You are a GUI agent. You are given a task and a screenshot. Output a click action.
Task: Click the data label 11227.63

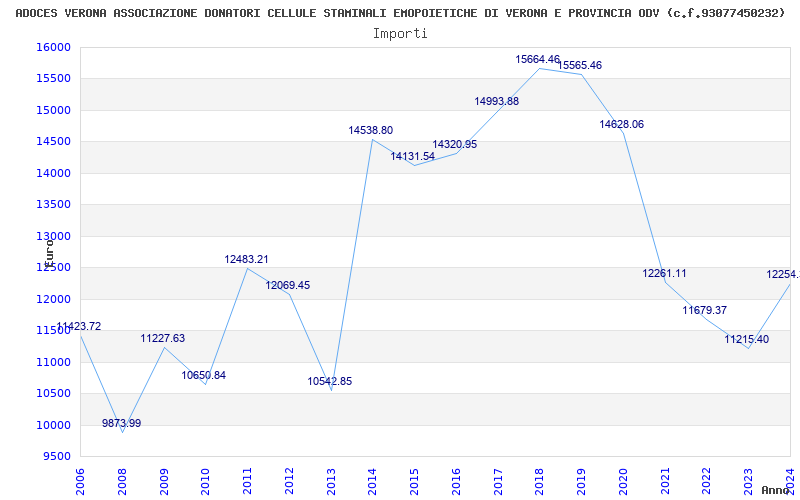[163, 339]
